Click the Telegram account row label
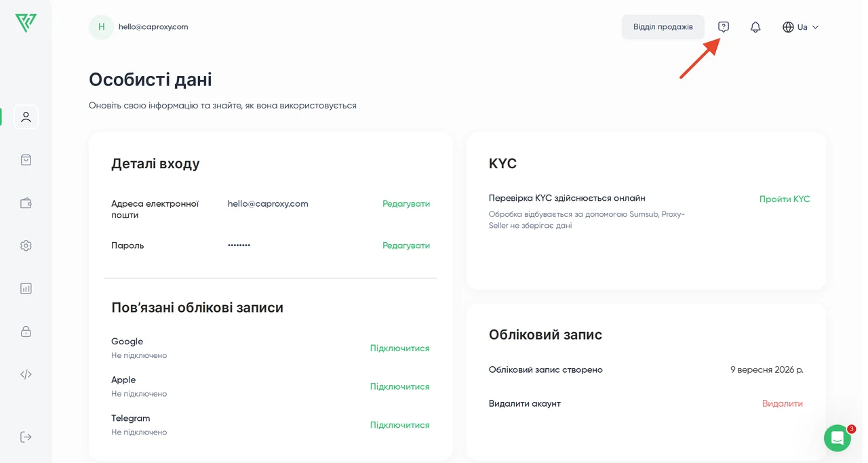The height and width of the screenshot is (463, 868). point(131,418)
